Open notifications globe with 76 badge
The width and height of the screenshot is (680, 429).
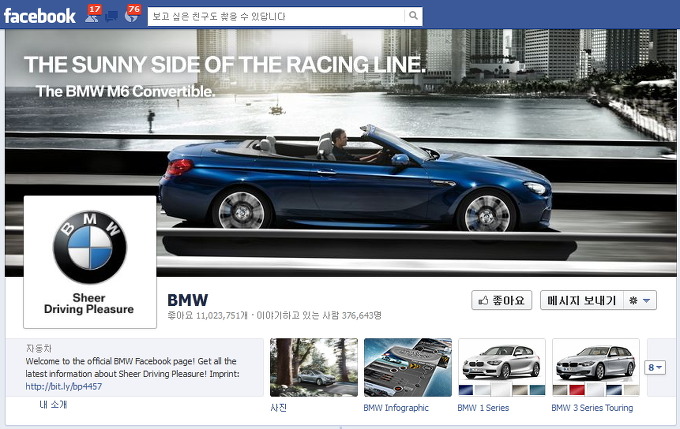click(130, 16)
